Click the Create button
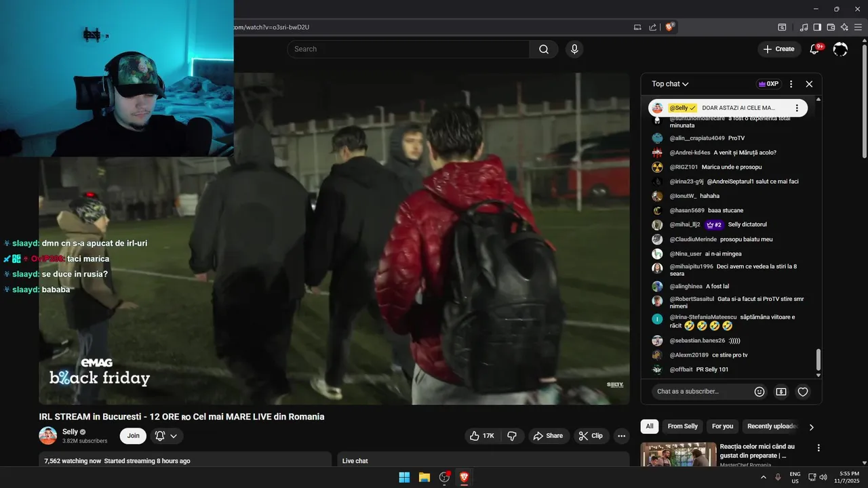868x488 pixels. coord(778,49)
